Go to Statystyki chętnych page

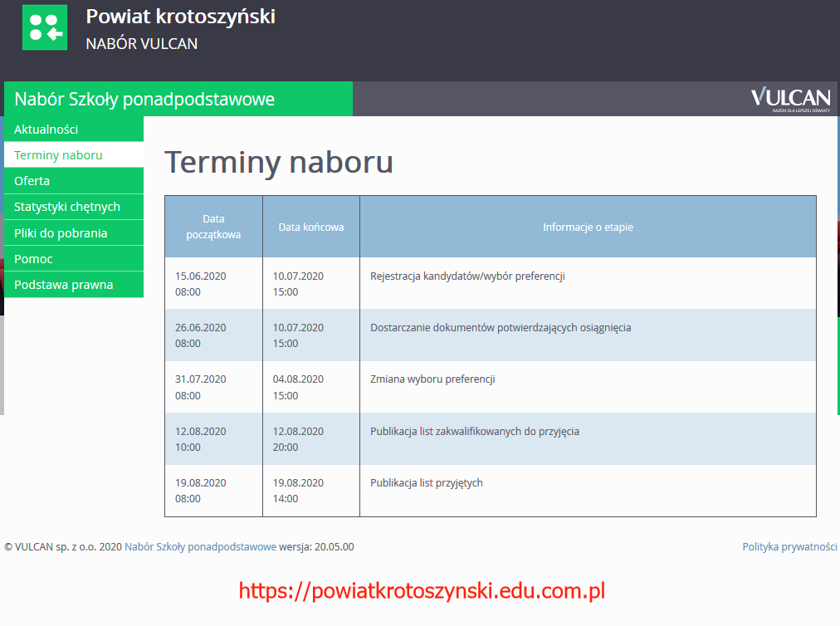(67, 207)
